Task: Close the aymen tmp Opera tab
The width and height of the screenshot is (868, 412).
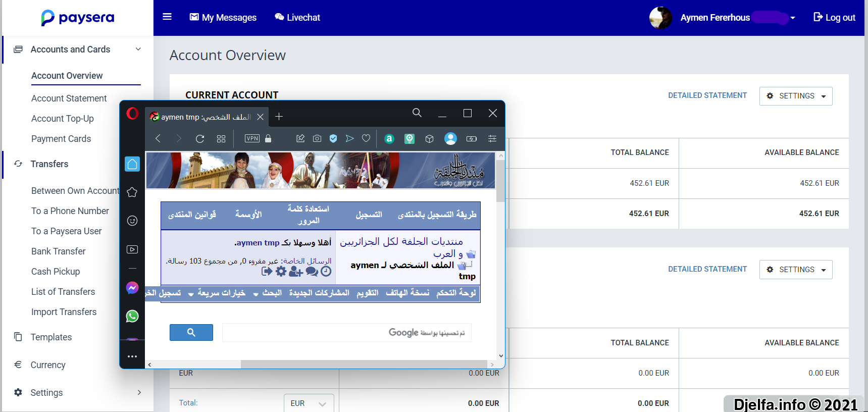Action: tap(260, 117)
